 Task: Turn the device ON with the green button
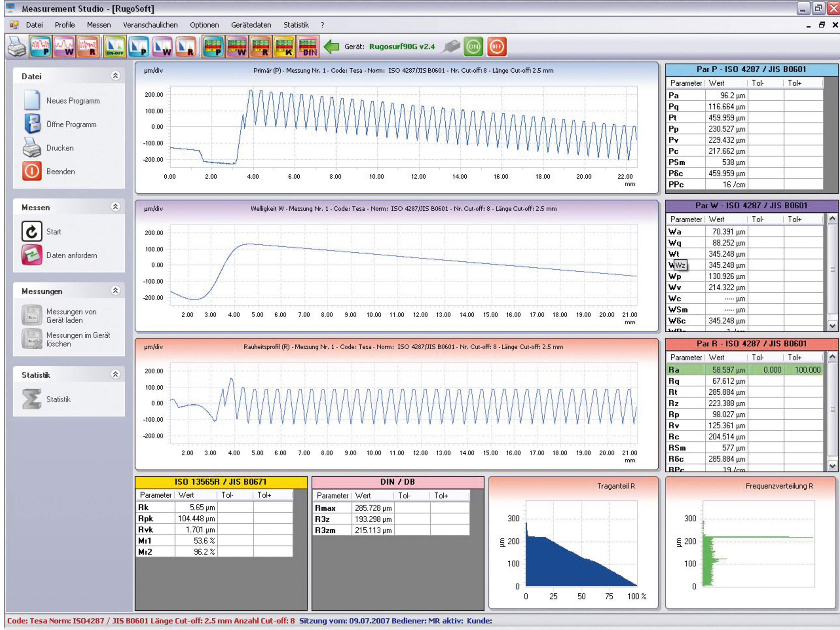click(473, 46)
